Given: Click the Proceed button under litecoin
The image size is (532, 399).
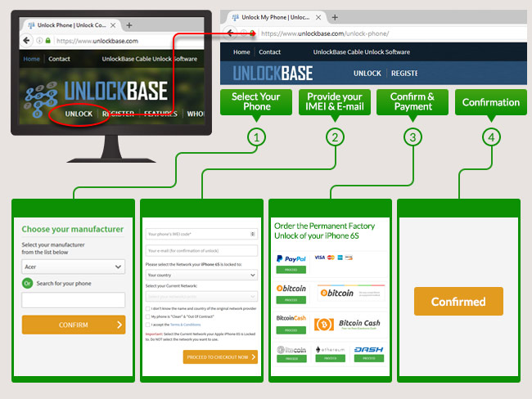Looking at the screenshot, I should point(291,358).
